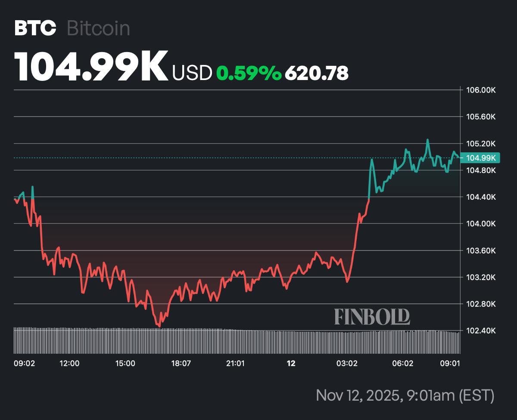Viewport: 517px width, 420px height.
Task: Click the USD currency label
Action: tap(192, 73)
